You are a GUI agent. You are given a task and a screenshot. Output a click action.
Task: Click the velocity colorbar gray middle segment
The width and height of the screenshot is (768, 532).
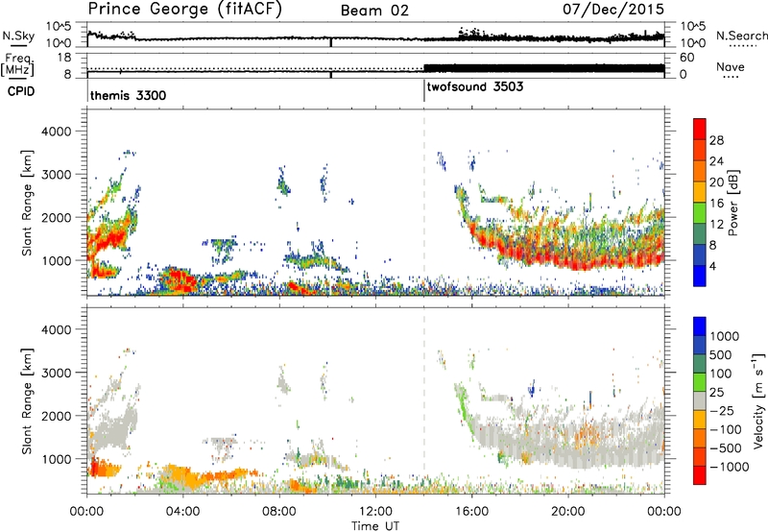(x=700, y=400)
